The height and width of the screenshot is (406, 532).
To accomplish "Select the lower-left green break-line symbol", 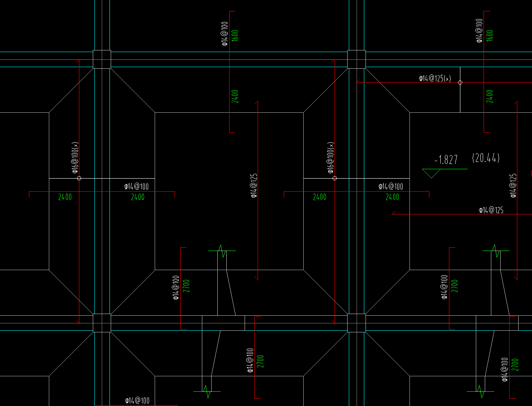I will (x=207, y=392).
